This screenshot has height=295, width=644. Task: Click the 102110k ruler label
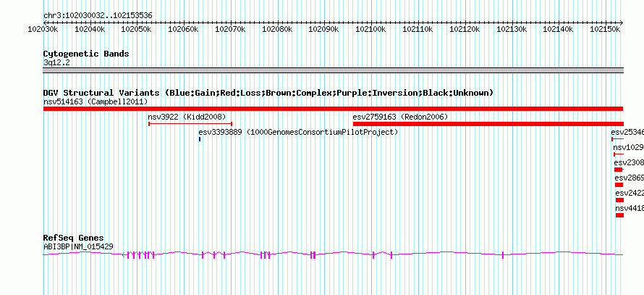pos(418,29)
